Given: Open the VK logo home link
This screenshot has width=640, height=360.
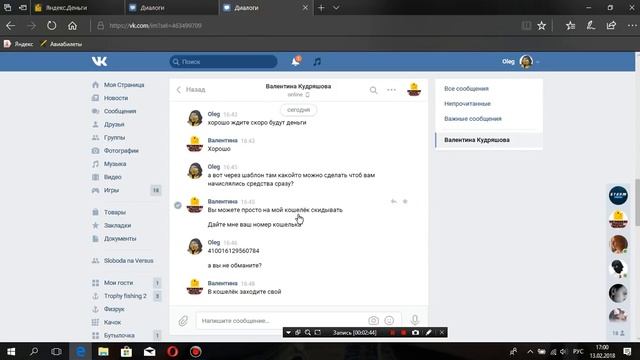Looking at the screenshot, I should tap(99, 61).
